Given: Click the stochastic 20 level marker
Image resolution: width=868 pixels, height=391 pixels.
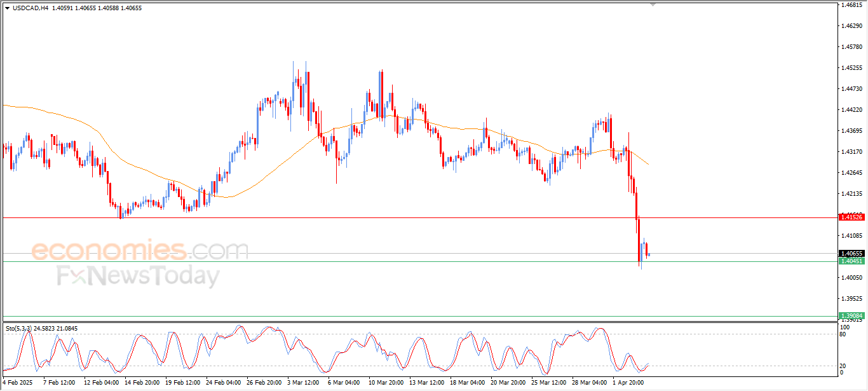Looking at the screenshot, I should click(x=843, y=366).
